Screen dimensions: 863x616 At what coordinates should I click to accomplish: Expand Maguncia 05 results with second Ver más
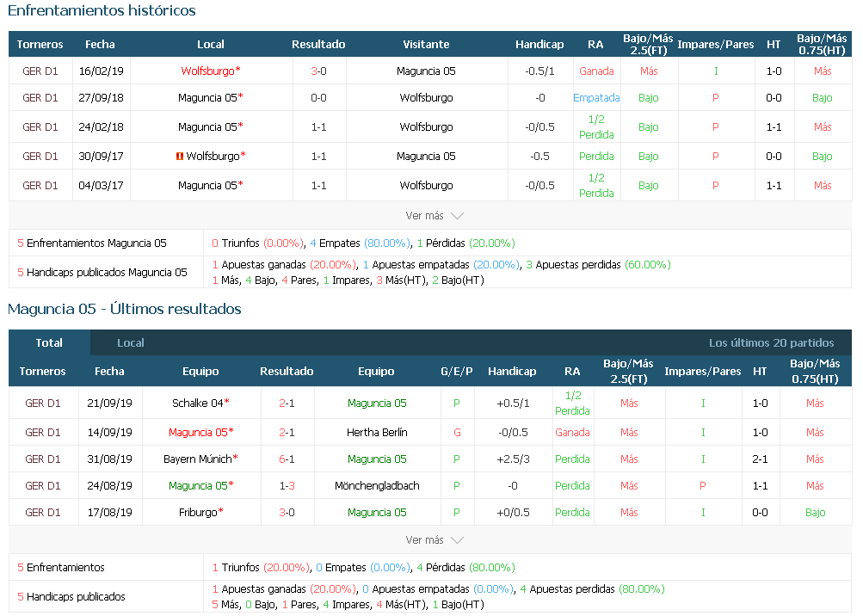(435, 540)
